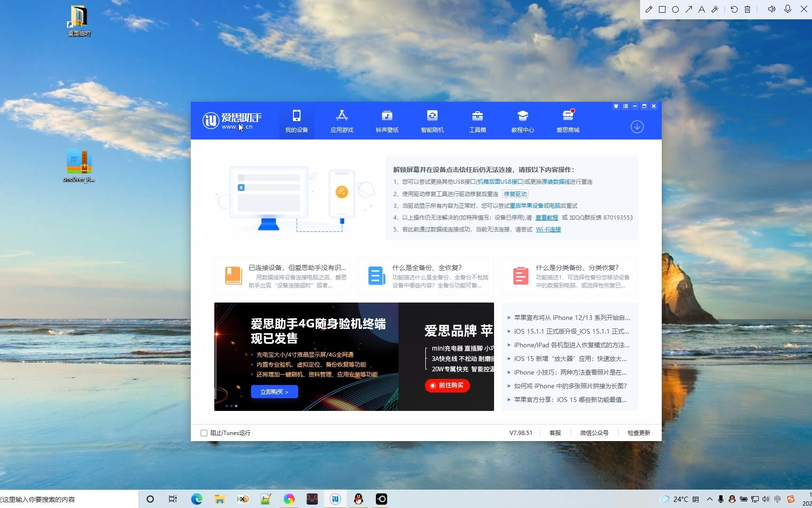
Task: Click the Sogou input S tray icon
Action: click(791, 499)
